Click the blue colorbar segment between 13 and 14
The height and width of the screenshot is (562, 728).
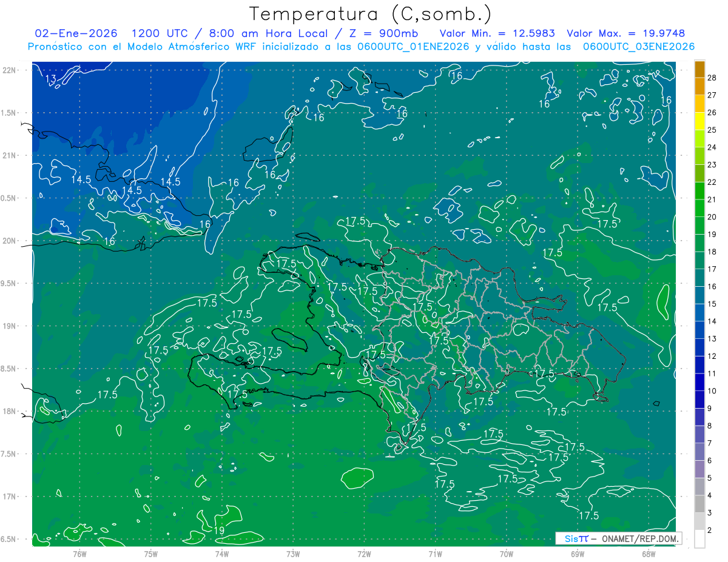[699, 330]
